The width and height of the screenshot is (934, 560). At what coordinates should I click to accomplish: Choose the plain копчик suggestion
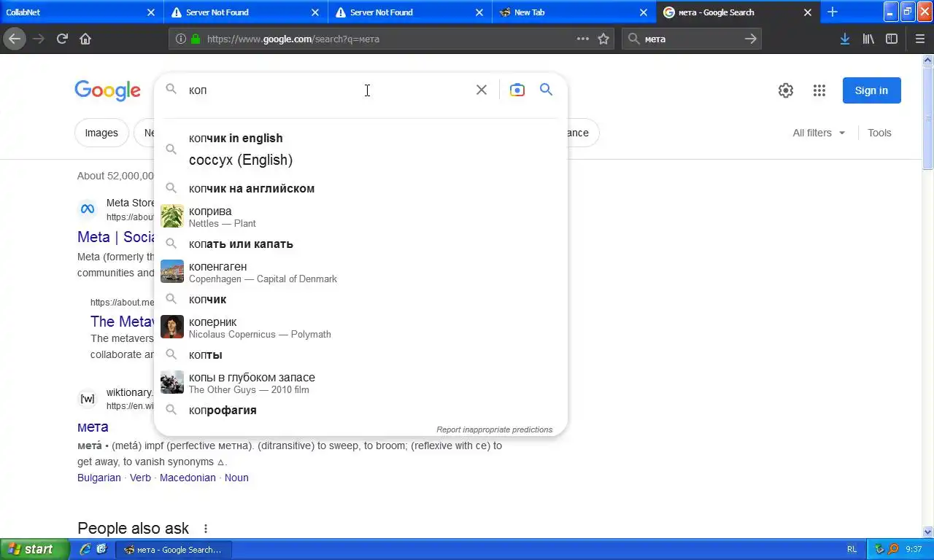pos(360,299)
